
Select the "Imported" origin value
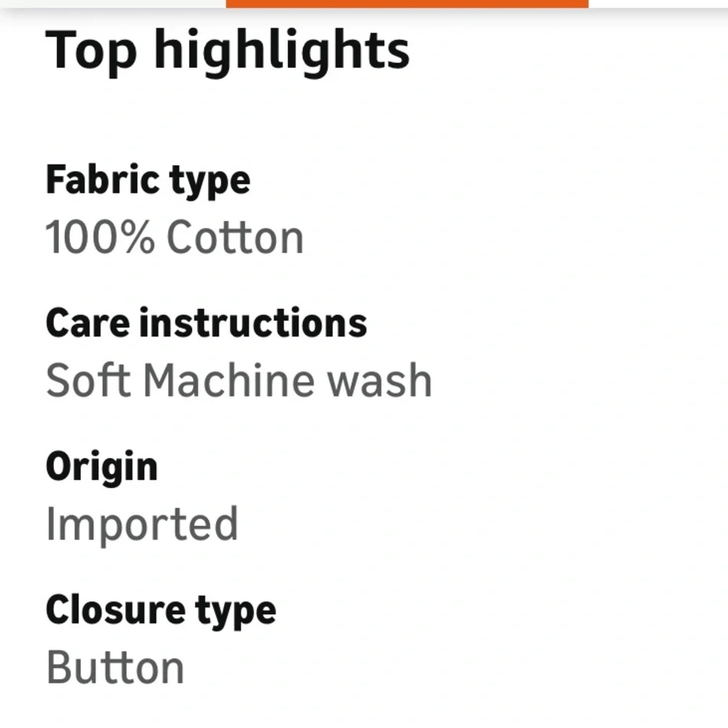coord(142,524)
